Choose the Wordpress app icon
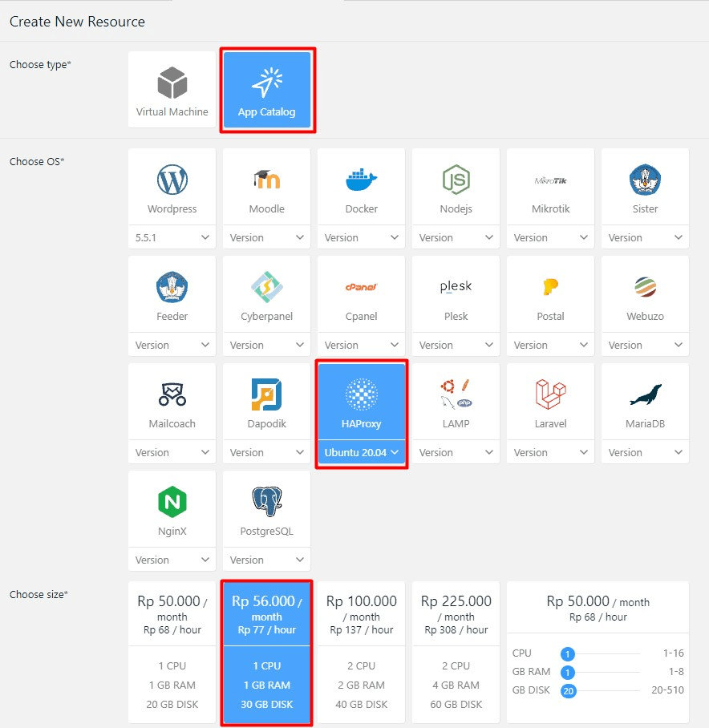709x728 pixels. [172, 180]
